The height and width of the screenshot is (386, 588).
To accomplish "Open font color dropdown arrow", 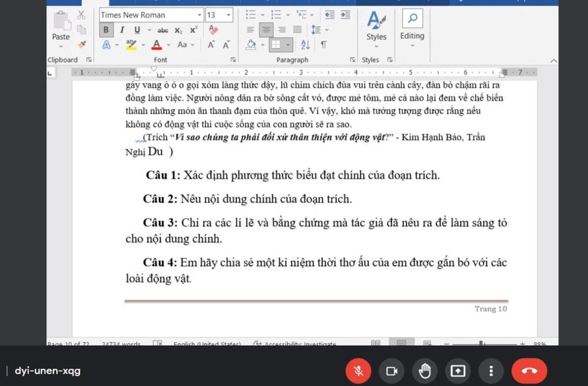I will 168,45.
